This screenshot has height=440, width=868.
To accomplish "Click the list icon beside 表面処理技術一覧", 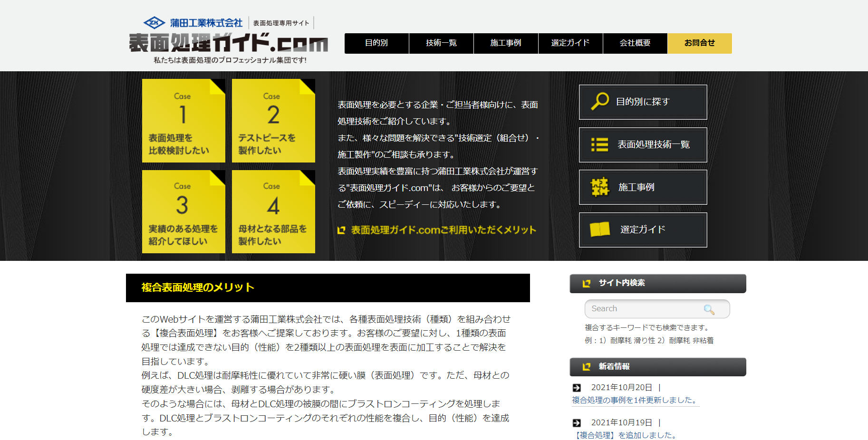I will click(599, 144).
